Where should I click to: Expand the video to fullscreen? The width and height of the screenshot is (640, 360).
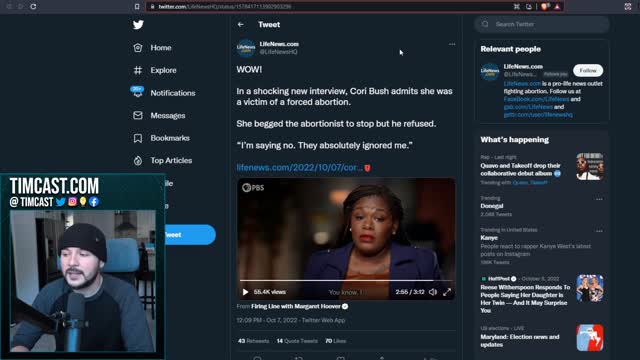coord(447,292)
